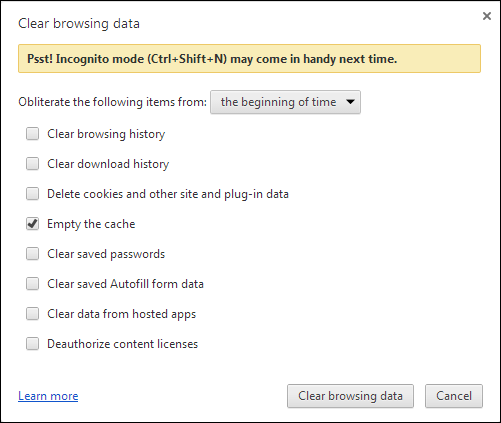Click the 'Deauthorize content licenses' label text

pos(123,344)
